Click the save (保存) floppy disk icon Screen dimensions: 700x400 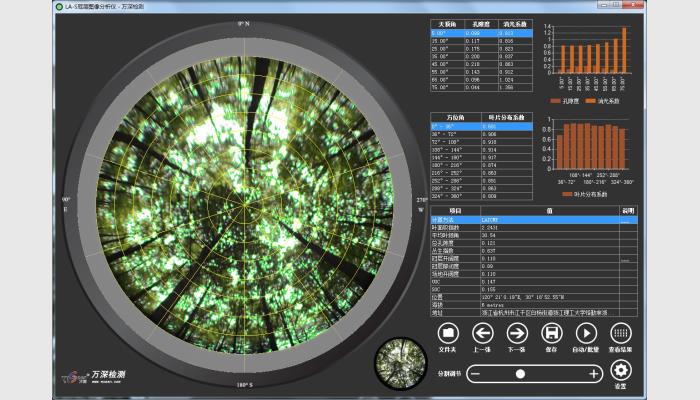pos(551,333)
